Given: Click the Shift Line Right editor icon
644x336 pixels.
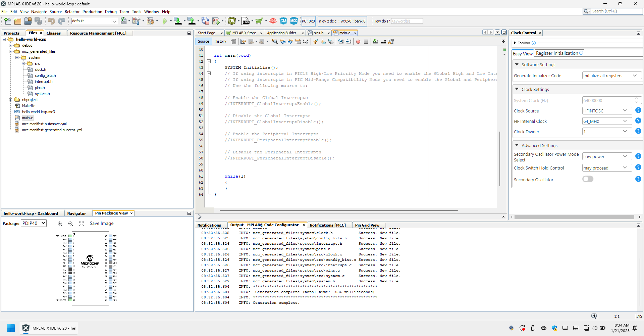Looking at the screenshot, I should [x=348, y=42].
